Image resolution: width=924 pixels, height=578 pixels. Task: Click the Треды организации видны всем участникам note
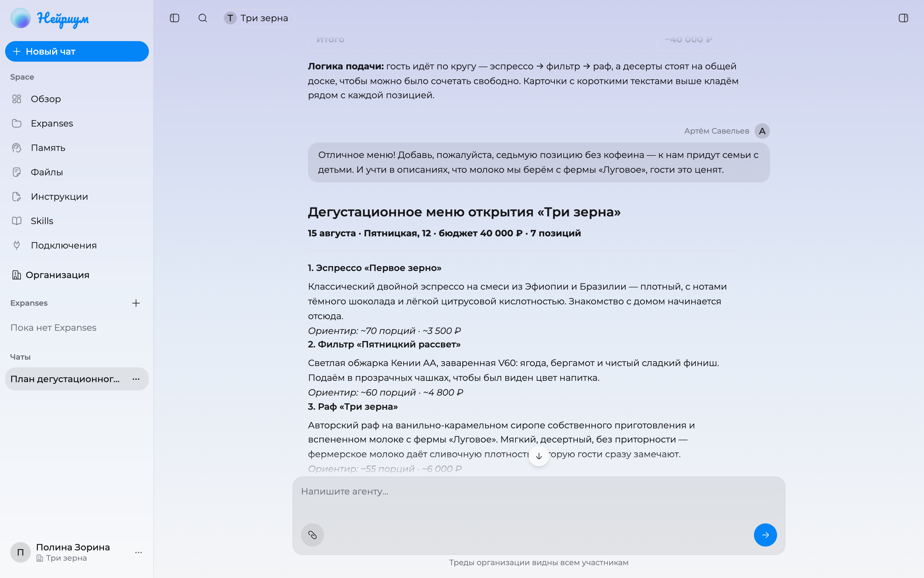pos(539,563)
